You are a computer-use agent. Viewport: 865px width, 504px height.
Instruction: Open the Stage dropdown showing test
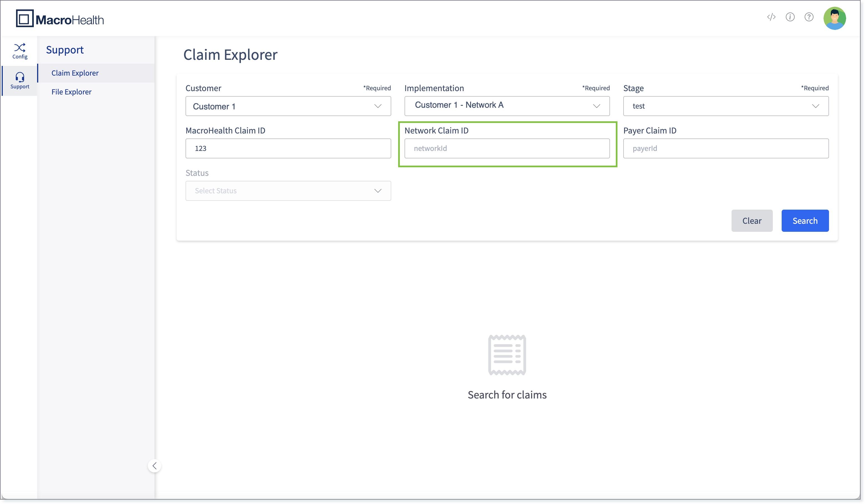coord(726,106)
